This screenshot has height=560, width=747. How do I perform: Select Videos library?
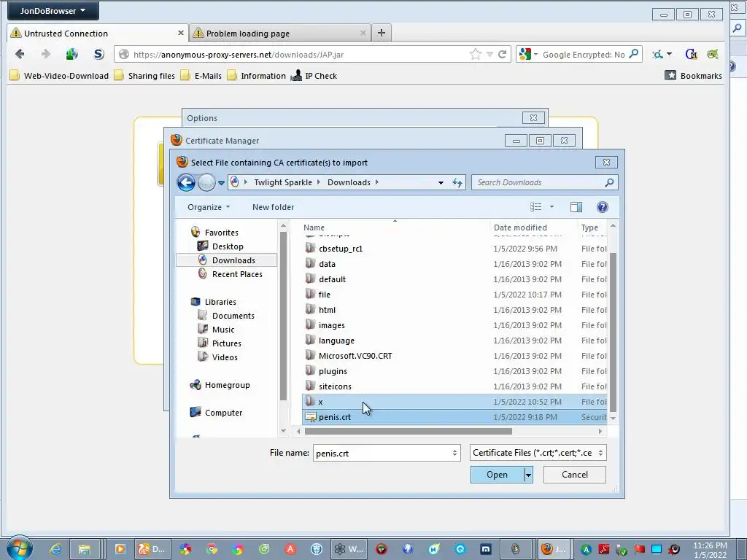point(217,357)
